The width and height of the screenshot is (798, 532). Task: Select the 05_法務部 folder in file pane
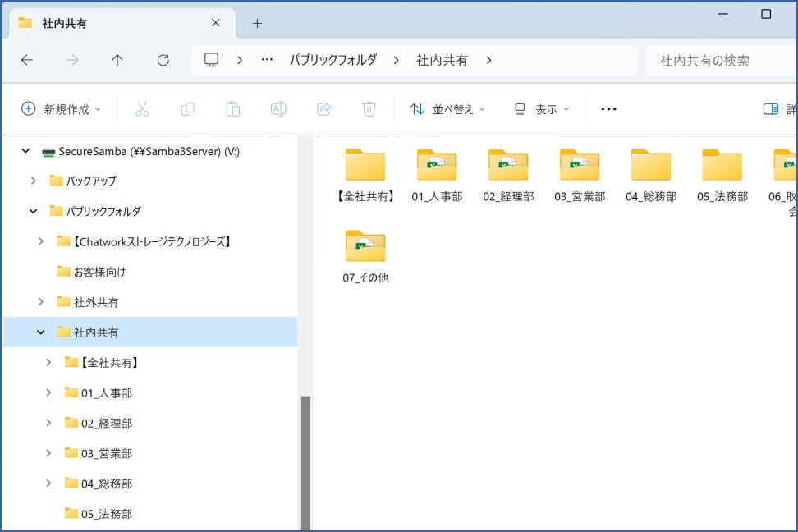click(722, 176)
